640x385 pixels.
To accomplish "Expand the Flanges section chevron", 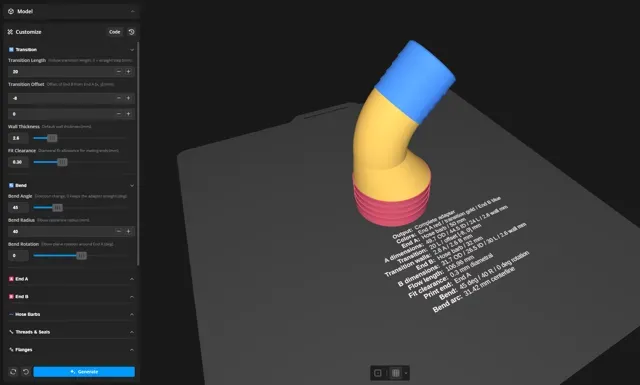I will [x=132, y=350].
